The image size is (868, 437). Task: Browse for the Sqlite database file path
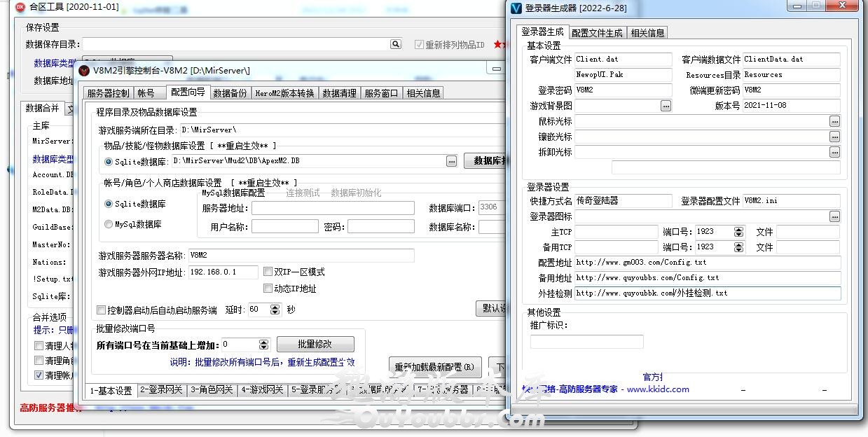click(x=452, y=161)
